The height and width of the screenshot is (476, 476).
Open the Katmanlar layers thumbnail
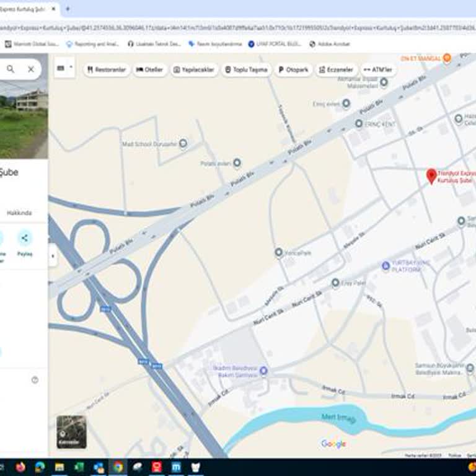coord(71,432)
